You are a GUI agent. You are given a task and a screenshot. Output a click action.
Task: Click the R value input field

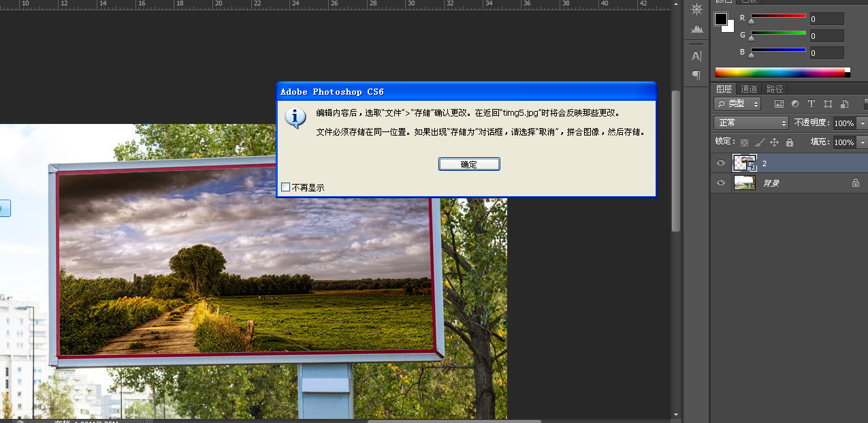pyautogui.click(x=826, y=19)
